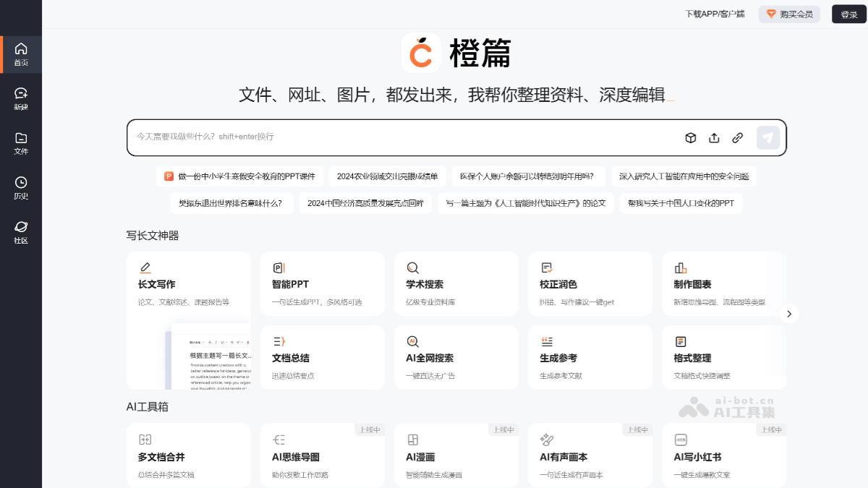Click the 多文档合并 card title
The width and height of the screenshot is (868, 488).
pyautogui.click(x=161, y=457)
